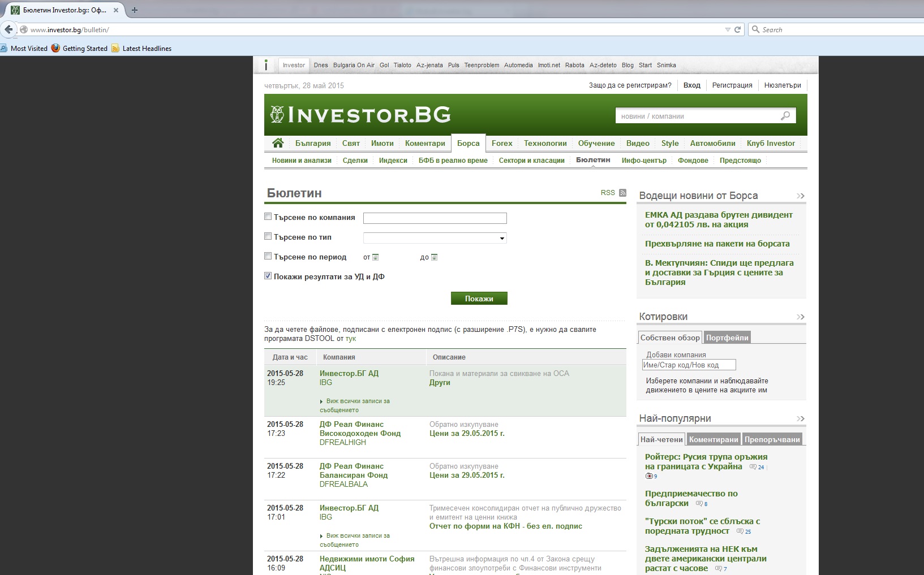Open Отчет по форми на КФН link
Viewport: 924px width, 575px height.
[505, 526]
